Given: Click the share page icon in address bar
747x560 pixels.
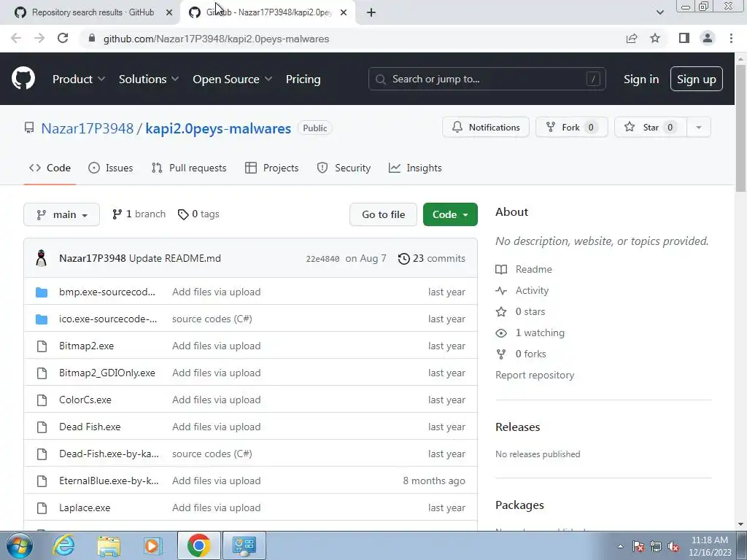Looking at the screenshot, I should pos(632,39).
